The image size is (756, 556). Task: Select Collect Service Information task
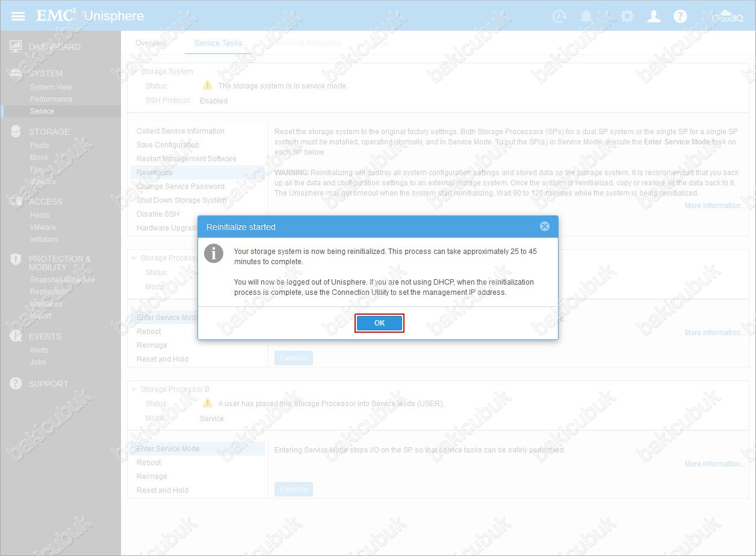(x=181, y=131)
